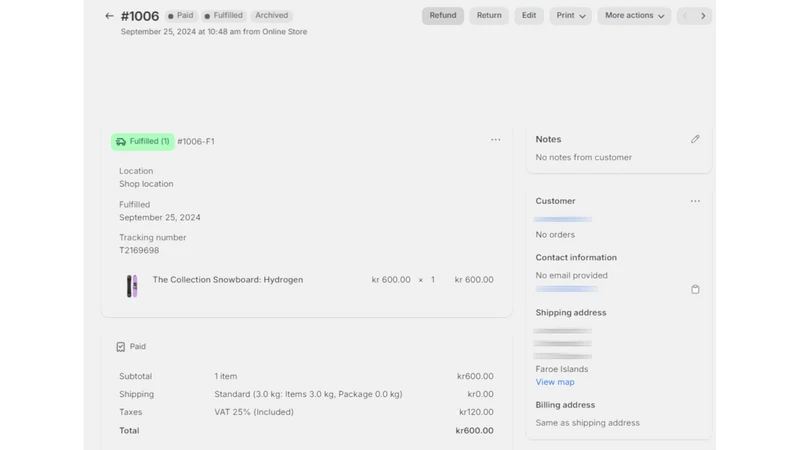Click the Fulfilled (1) truck badge
This screenshot has height=450, width=800.
[143, 141]
